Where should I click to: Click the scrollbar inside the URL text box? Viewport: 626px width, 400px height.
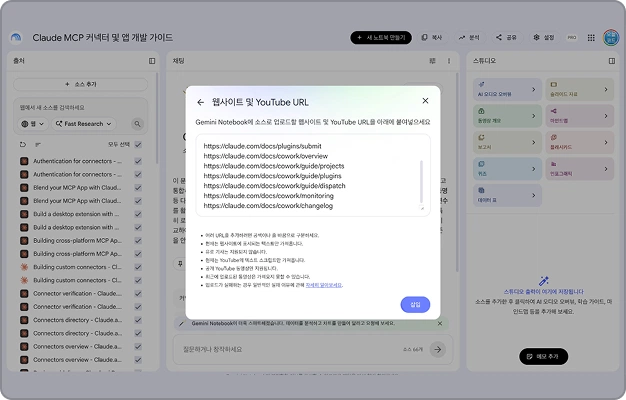[x=421, y=182]
